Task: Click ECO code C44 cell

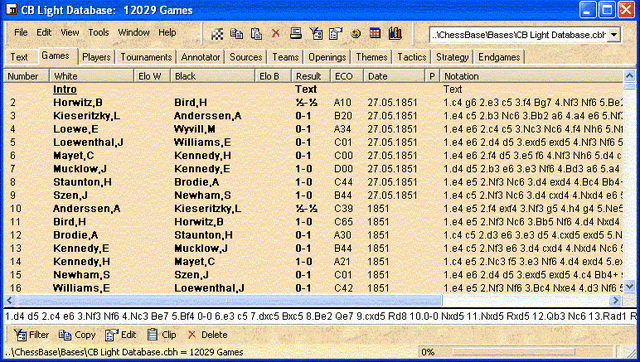Action: pyautogui.click(x=343, y=182)
